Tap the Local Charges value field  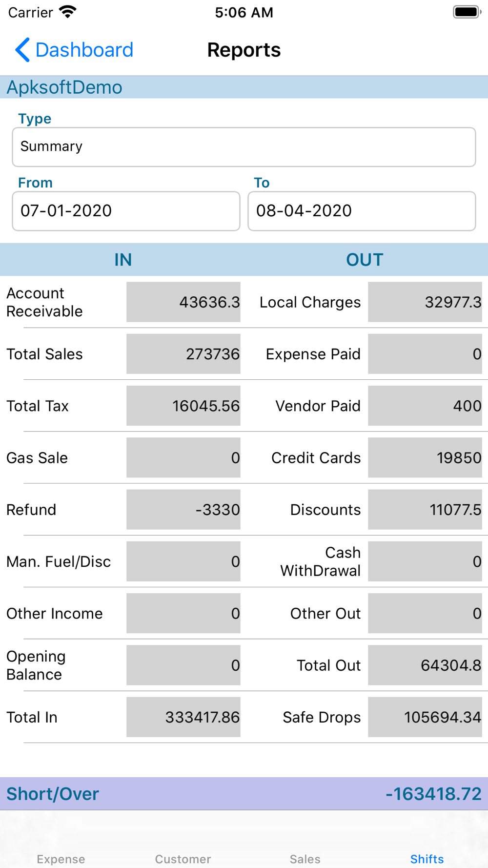click(425, 302)
